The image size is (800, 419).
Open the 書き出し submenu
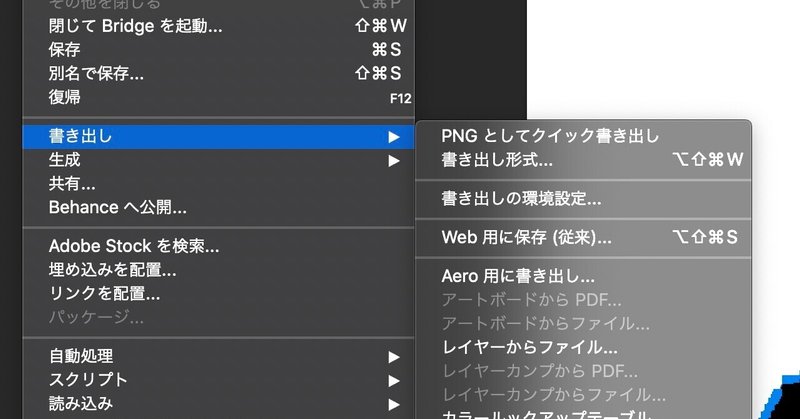(218, 137)
